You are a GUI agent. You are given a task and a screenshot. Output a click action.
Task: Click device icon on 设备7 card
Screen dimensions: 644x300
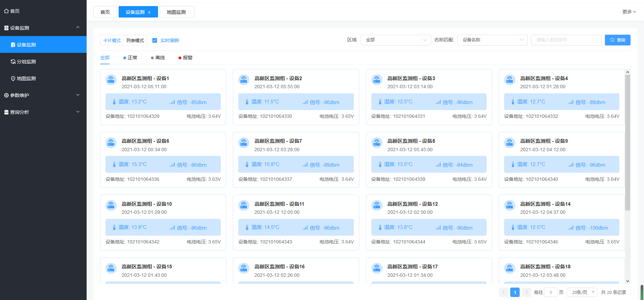point(244,143)
